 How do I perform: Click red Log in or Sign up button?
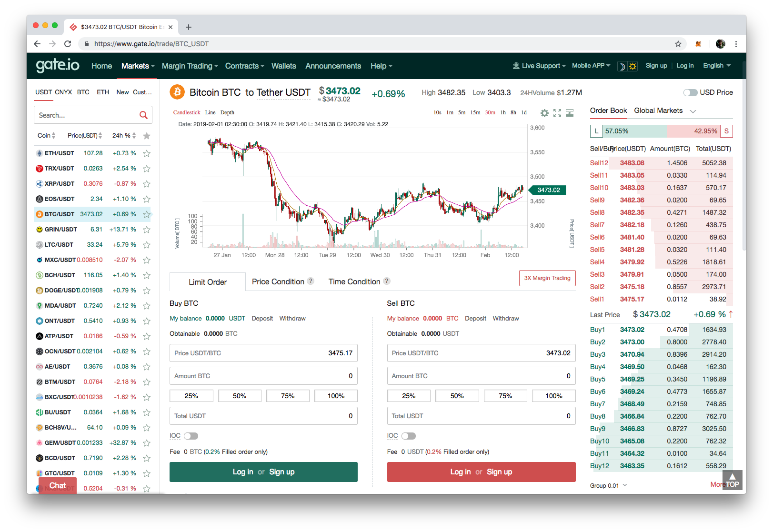click(x=481, y=472)
